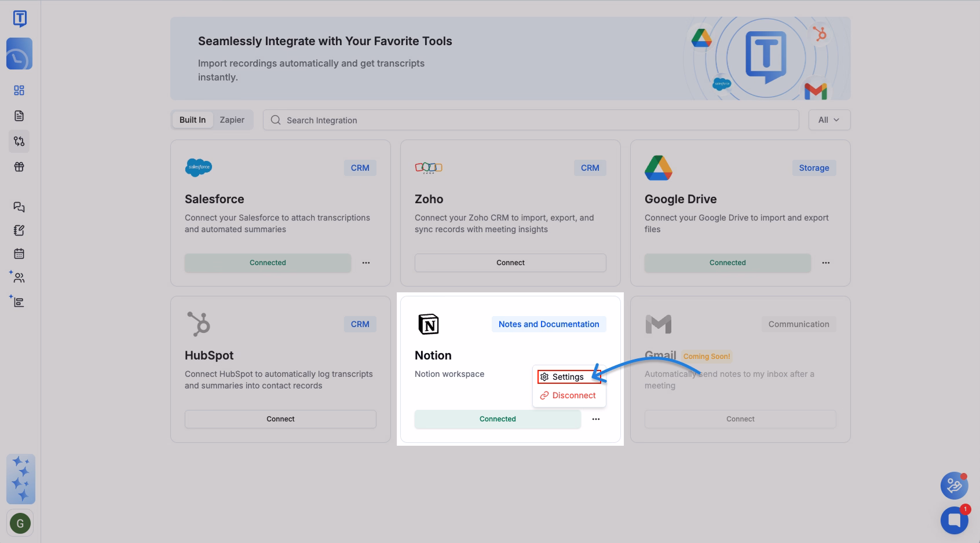The image size is (980, 543).
Task: Open the HubSpot card's more options menu
Action: [x=366, y=419]
